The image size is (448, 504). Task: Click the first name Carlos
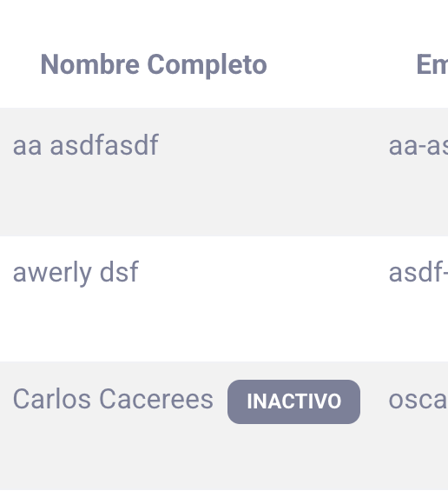click(52, 399)
